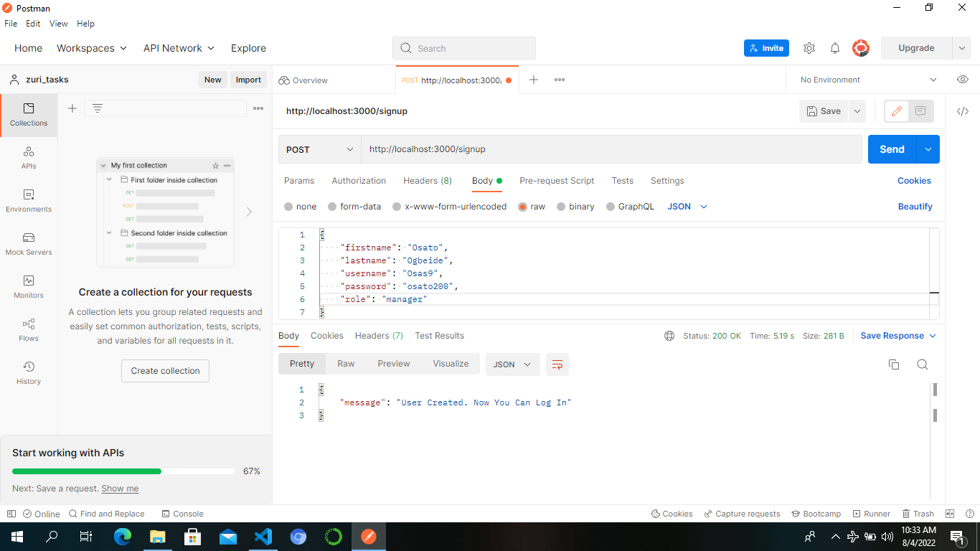This screenshot has width=980, height=551.
Task: Click the onboarding progress bar at 67%
Action: [123, 471]
